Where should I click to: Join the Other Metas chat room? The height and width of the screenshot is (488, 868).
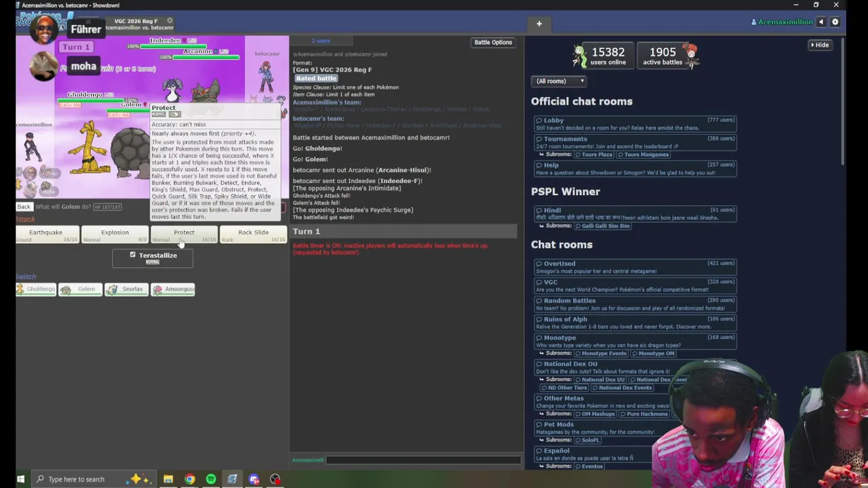pyautogui.click(x=635, y=402)
